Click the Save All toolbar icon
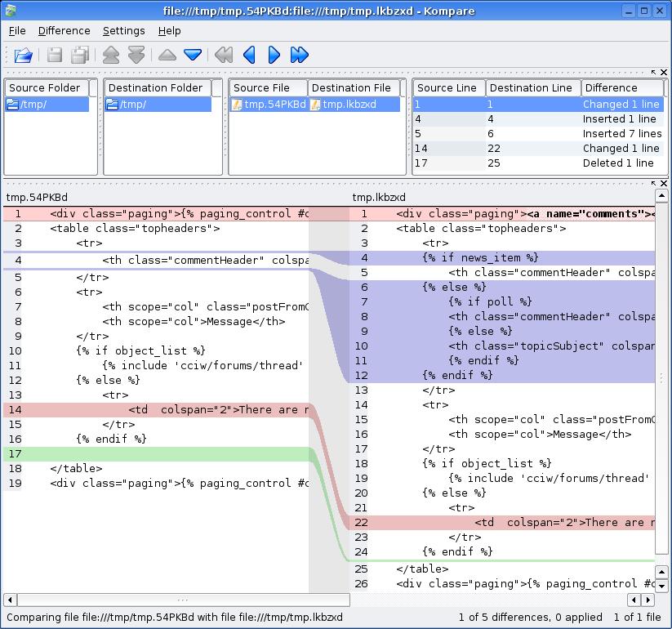 tap(80, 55)
